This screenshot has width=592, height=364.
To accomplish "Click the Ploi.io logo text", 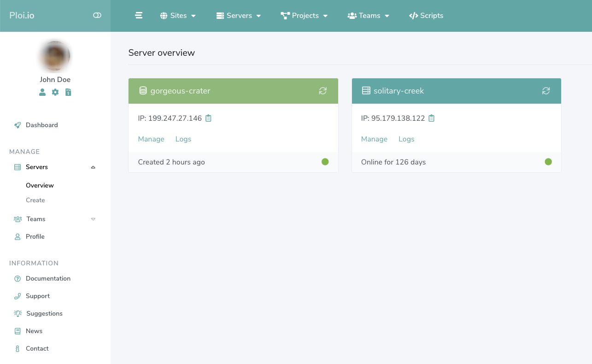I will [x=22, y=16].
